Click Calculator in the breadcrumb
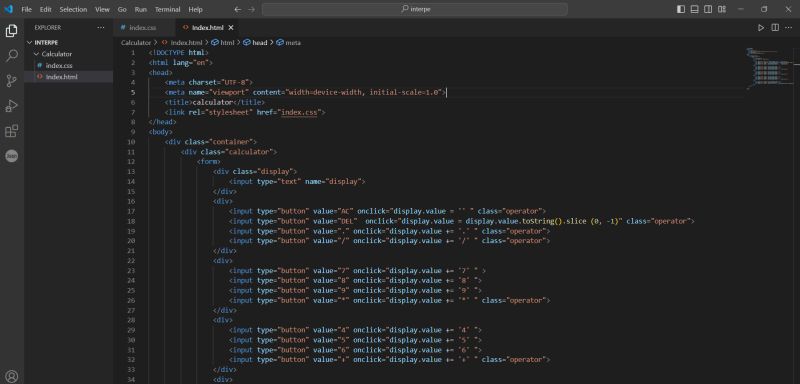 tap(136, 43)
